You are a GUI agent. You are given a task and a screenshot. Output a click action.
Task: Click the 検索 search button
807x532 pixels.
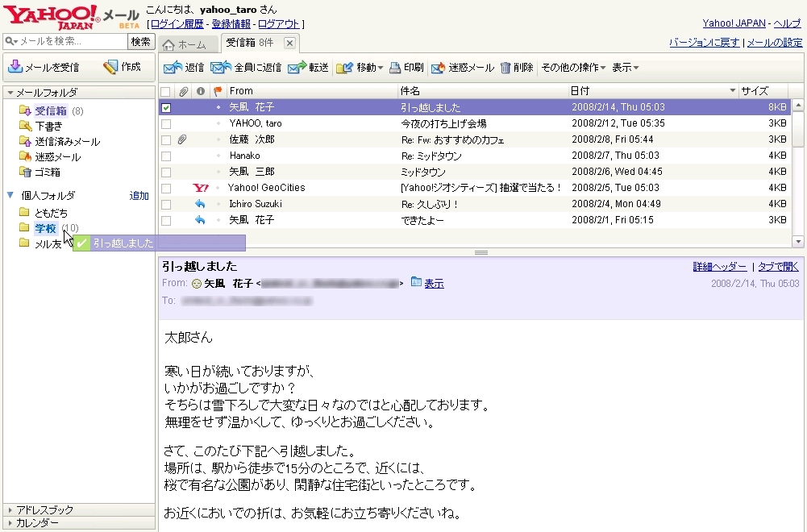141,41
